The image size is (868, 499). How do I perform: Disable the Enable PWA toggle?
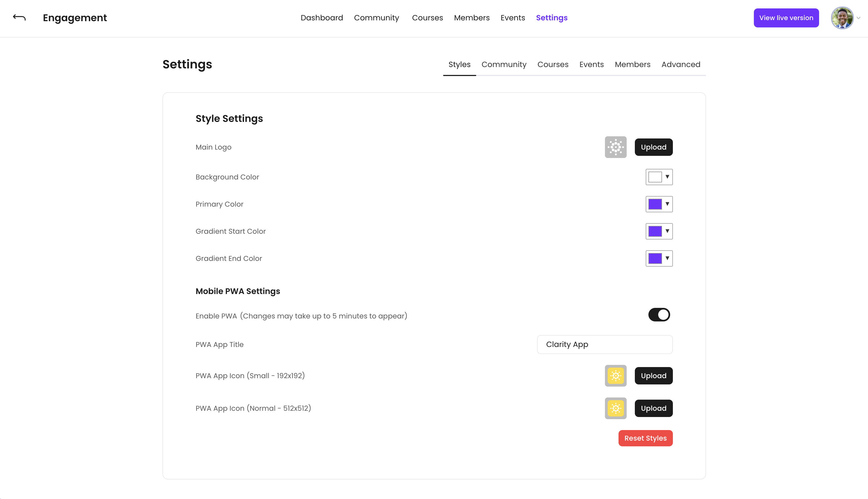tap(659, 315)
